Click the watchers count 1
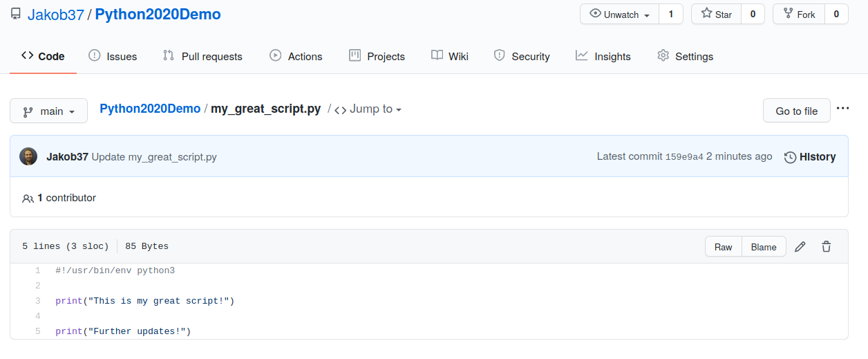Viewport: 868px width, 359px height. 671,14
